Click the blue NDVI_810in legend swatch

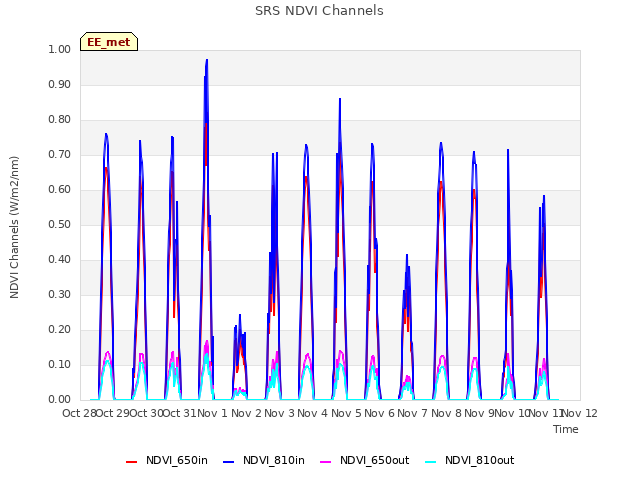[229, 462]
